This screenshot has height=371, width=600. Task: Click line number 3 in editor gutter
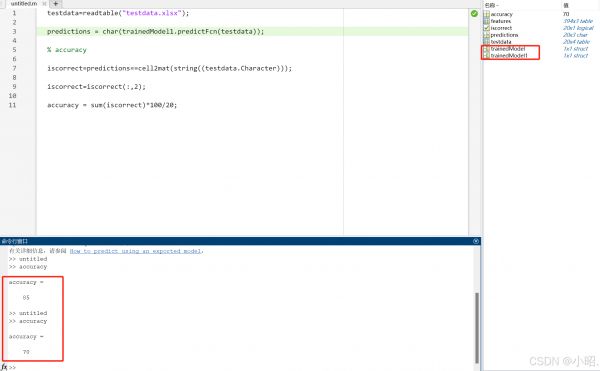[x=14, y=31]
